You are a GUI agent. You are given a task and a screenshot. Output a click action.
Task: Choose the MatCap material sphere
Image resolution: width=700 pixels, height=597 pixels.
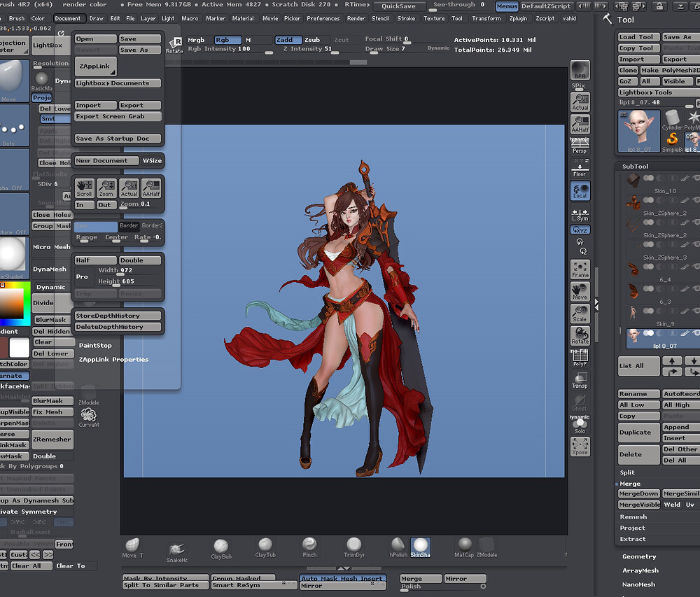pyautogui.click(x=464, y=548)
